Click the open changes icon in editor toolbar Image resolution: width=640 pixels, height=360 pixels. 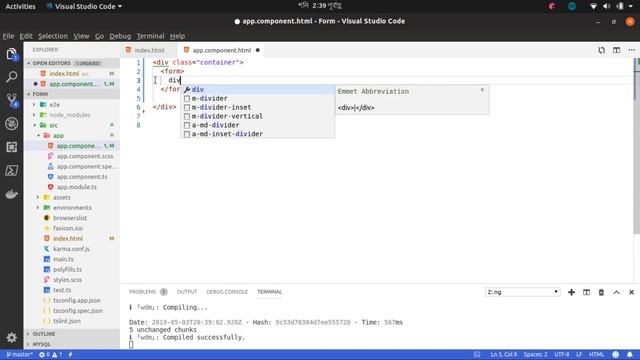coord(601,50)
